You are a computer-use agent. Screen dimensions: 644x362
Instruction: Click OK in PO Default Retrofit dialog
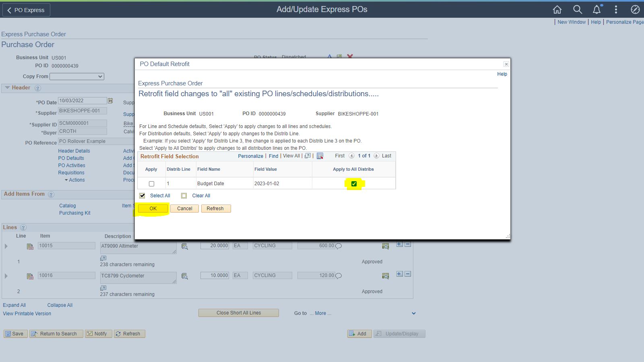pos(153,209)
